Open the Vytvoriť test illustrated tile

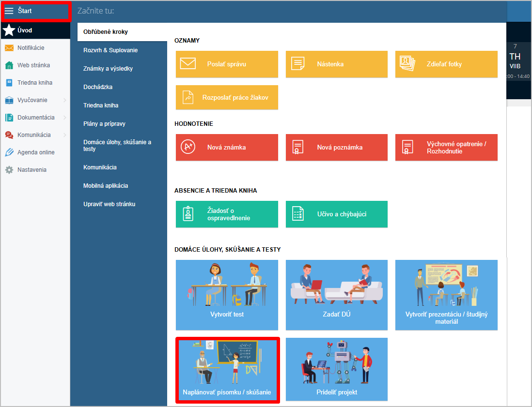tap(227, 295)
